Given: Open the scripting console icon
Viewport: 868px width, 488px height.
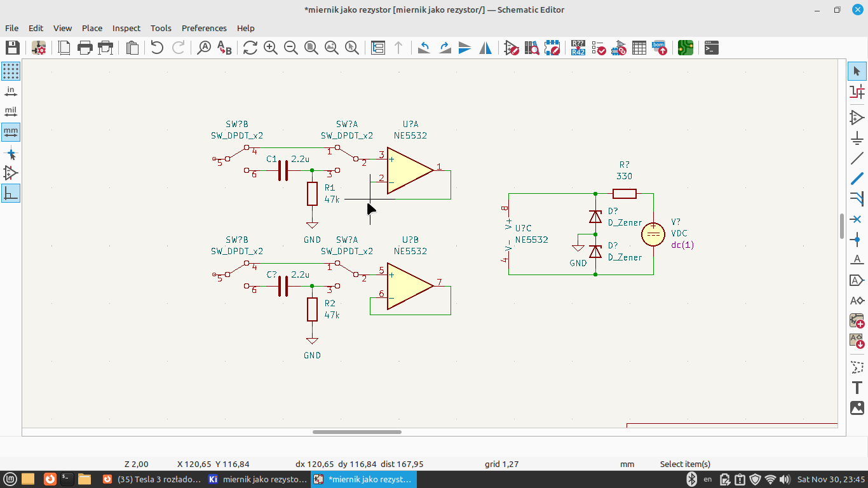Looking at the screenshot, I should [712, 48].
